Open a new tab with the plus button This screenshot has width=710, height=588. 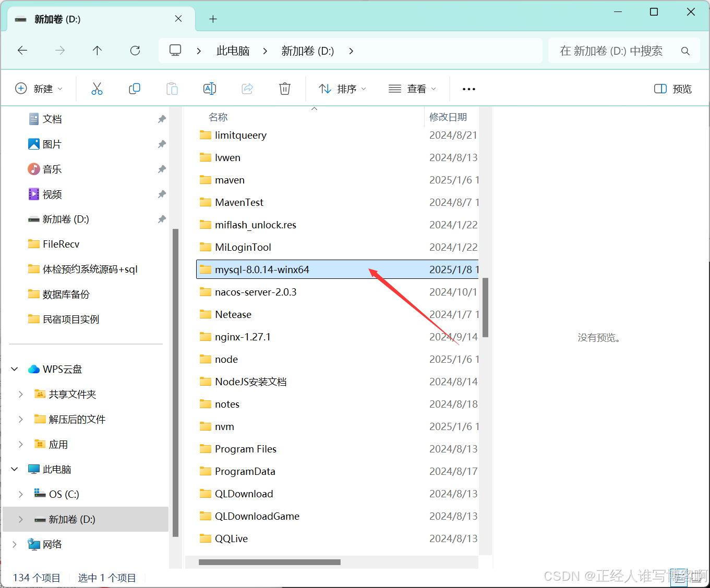pyautogui.click(x=213, y=18)
